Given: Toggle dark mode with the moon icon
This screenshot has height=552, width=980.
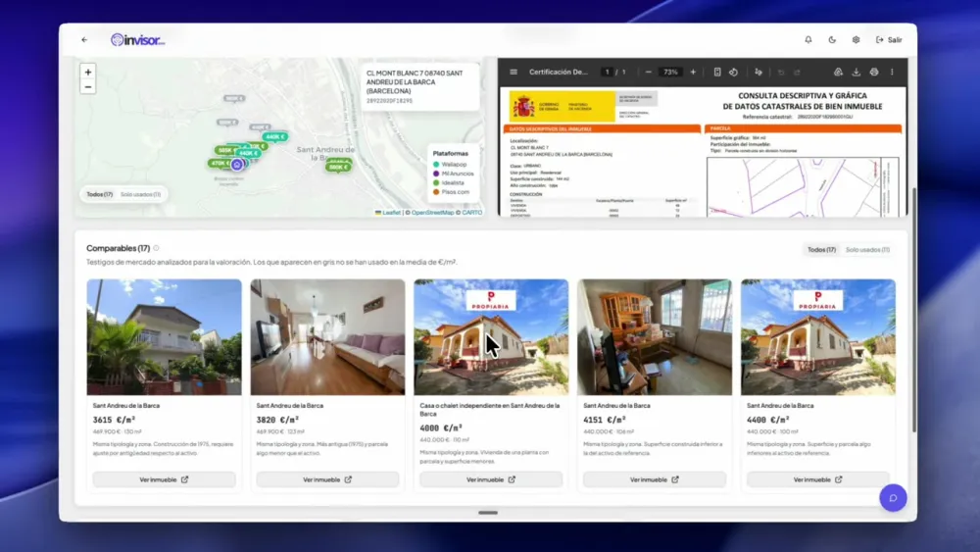Looking at the screenshot, I should 832,40.
